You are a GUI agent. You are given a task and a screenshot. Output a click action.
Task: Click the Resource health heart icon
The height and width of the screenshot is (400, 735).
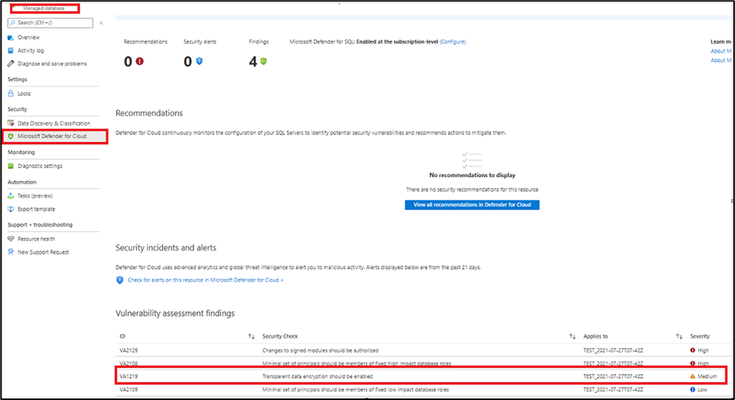11,239
